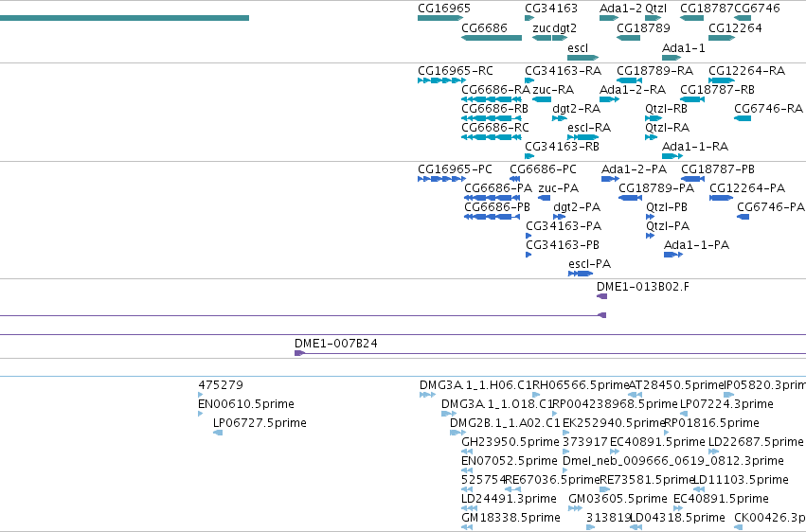806x532 pixels.
Task: Open the GH23950.5prime EST label
Action: tap(510, 442)
